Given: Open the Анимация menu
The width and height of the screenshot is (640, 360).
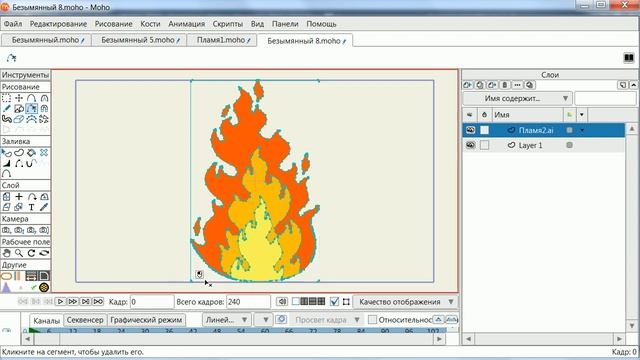Looking at the screenshot, I should 187,24.
